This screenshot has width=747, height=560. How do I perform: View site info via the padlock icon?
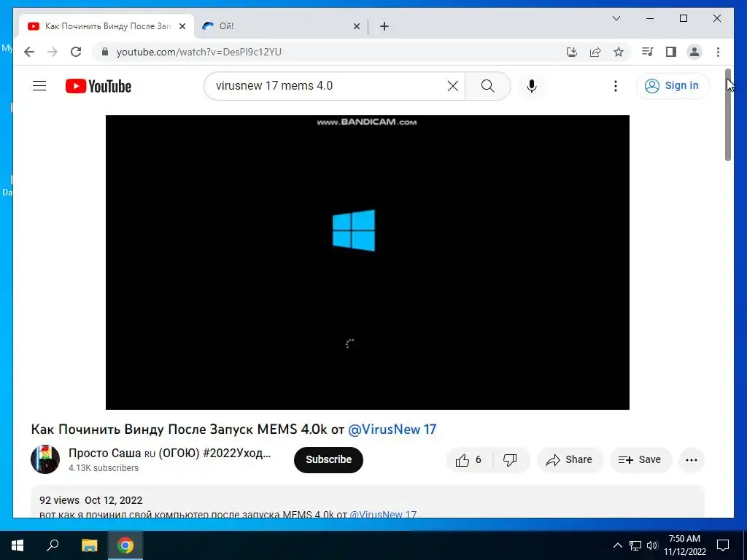(105, 52)
